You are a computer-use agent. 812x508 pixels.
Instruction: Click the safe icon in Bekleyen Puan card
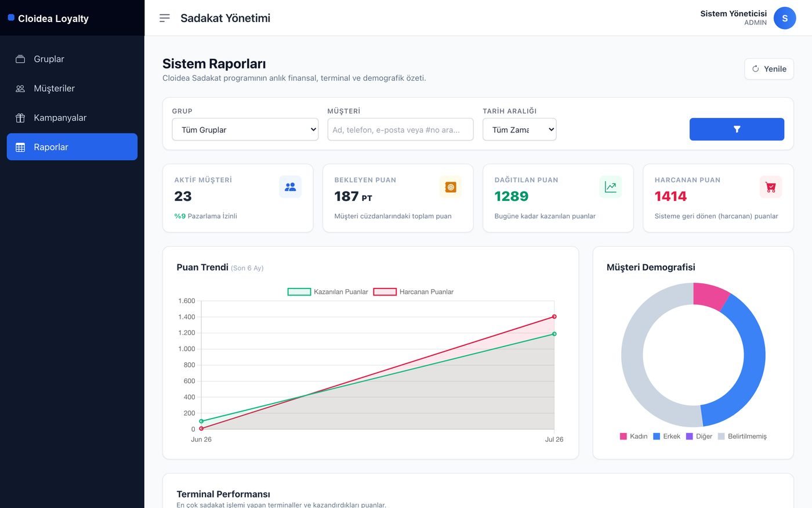pyautogui.click(x=451, y=187)
